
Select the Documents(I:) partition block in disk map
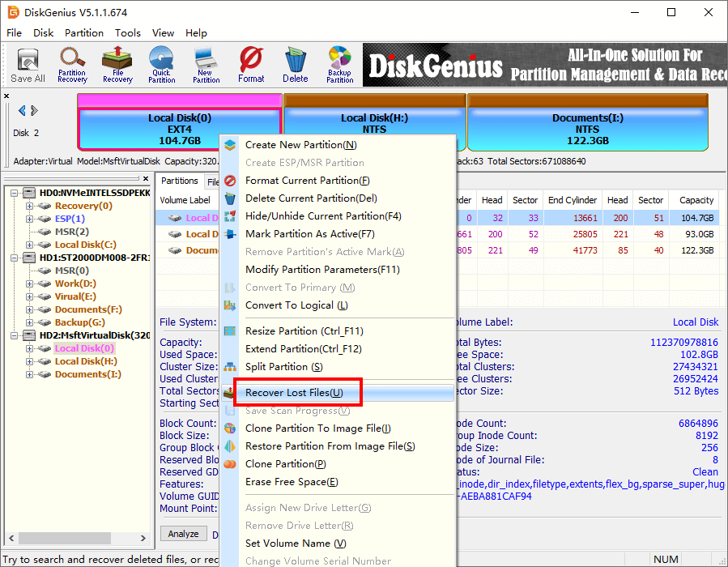click(x=587, y=129)
